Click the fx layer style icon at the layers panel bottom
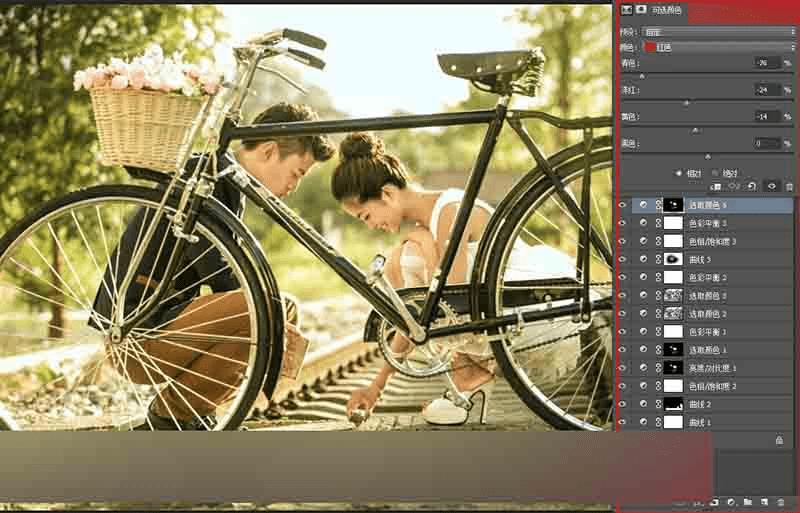Image resolution: width=800 pixels, height=513 pixels. tap(699, 503)
